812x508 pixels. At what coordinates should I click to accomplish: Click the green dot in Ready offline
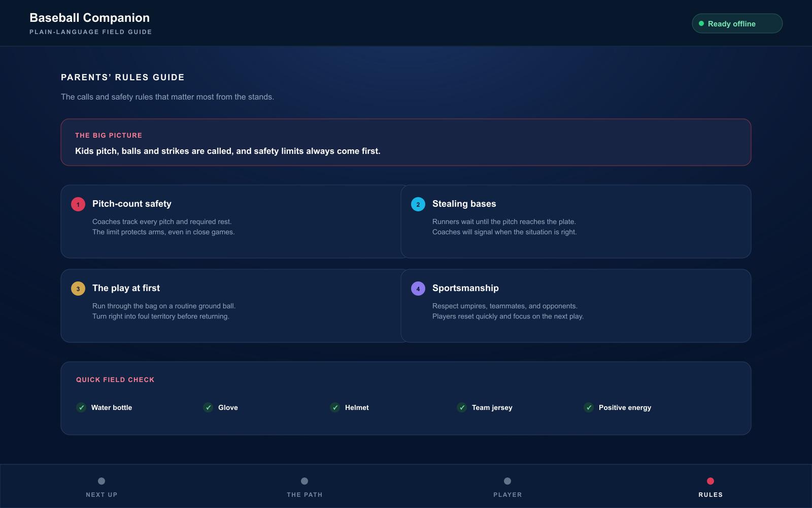(x=701, y=23)
